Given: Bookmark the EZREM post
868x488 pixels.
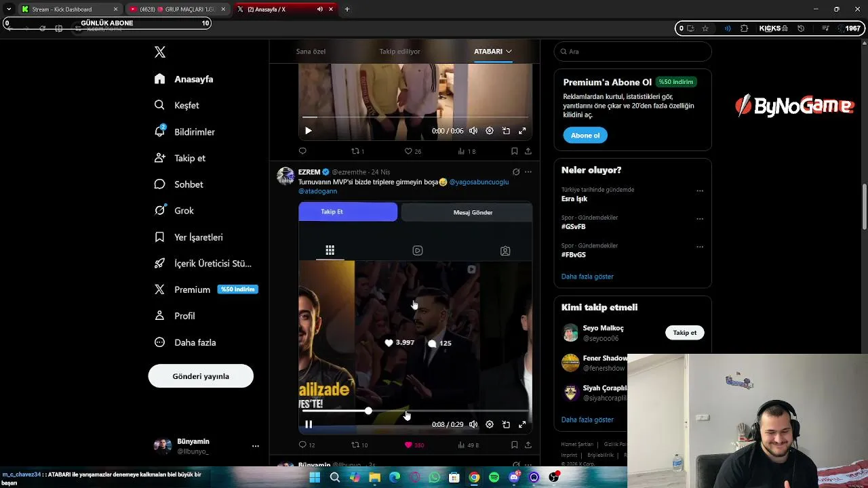Looking at the screenshot, I should [514, 445].
